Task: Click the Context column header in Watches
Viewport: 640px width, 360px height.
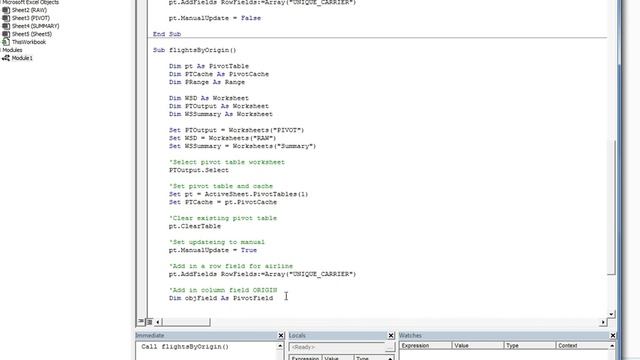Action: pos(582,345)
